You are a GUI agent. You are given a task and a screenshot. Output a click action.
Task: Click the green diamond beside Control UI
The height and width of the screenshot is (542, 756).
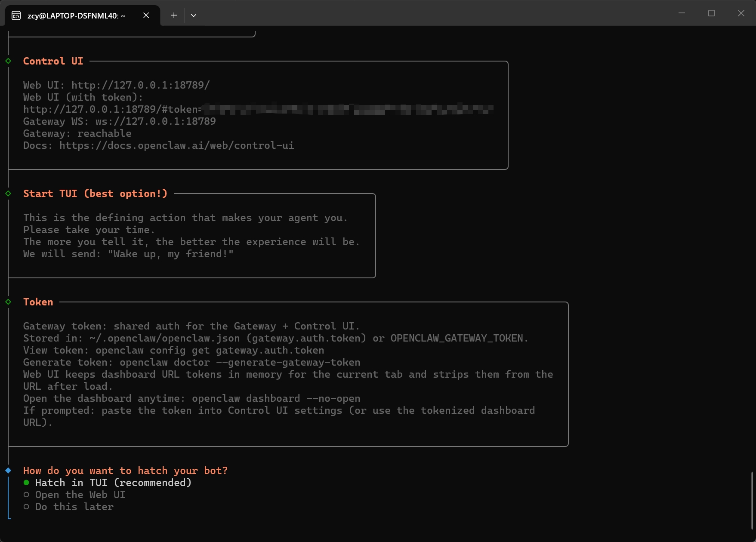[x=8, y=61]
